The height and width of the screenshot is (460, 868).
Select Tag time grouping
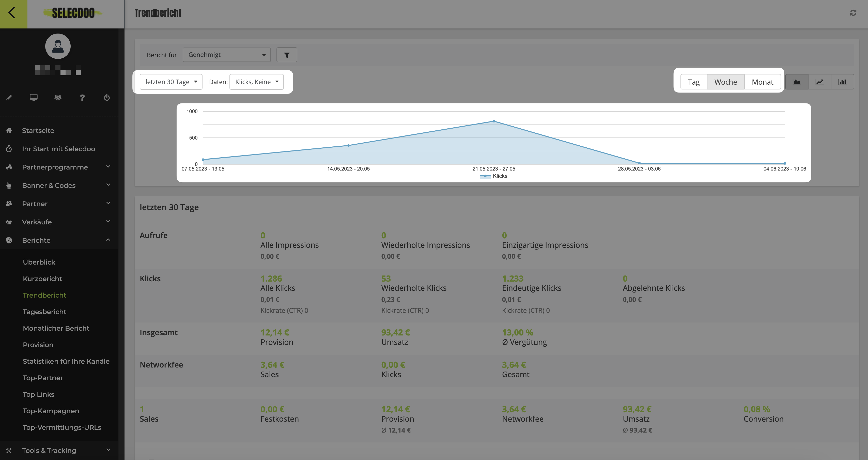[x=693, y=82]
